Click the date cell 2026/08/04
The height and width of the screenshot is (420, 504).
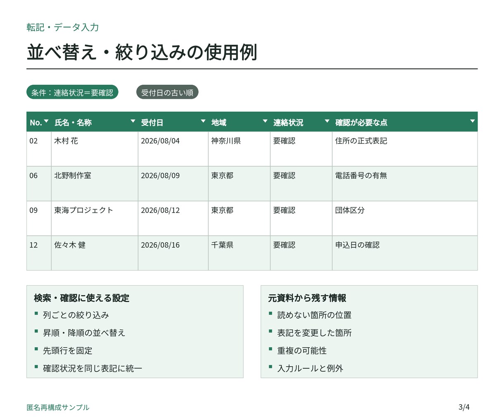coord(173,149)
